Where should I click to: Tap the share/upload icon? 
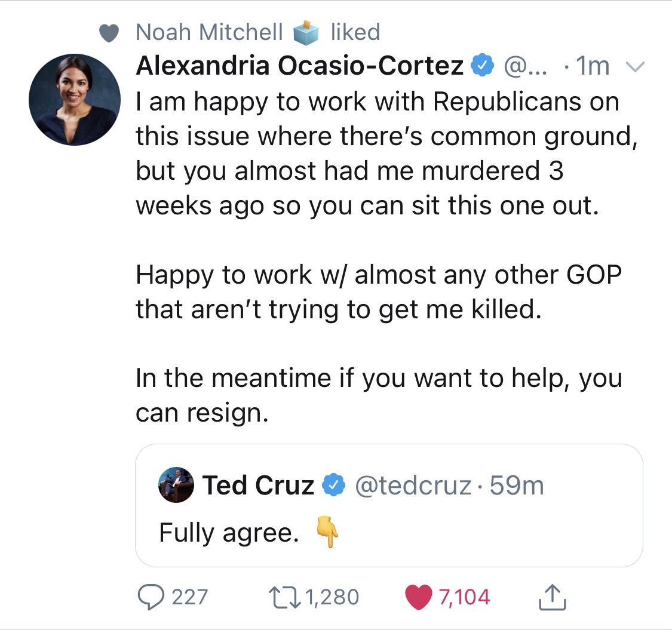point(553,596)
